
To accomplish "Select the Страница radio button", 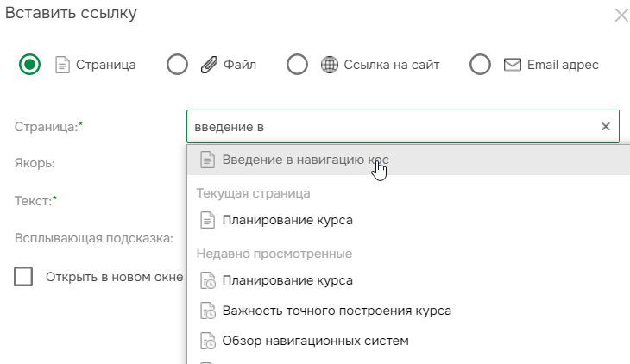I will pos(29,65).
